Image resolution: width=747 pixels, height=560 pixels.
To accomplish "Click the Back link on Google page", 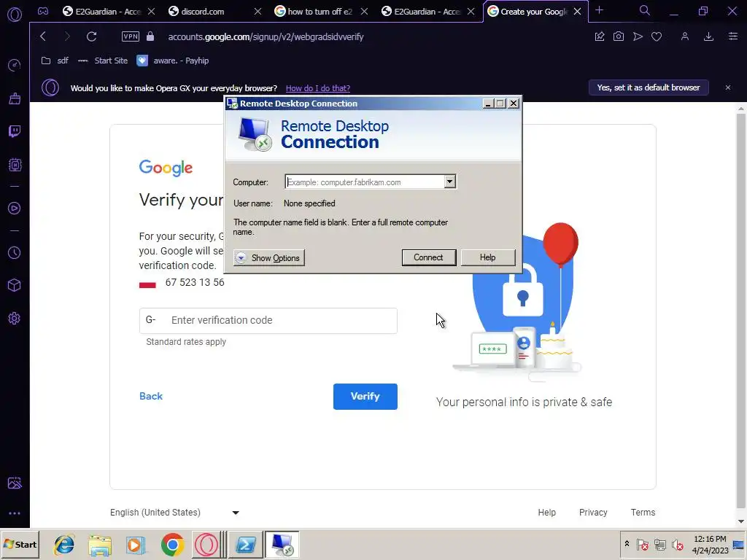I will (151, 396).
